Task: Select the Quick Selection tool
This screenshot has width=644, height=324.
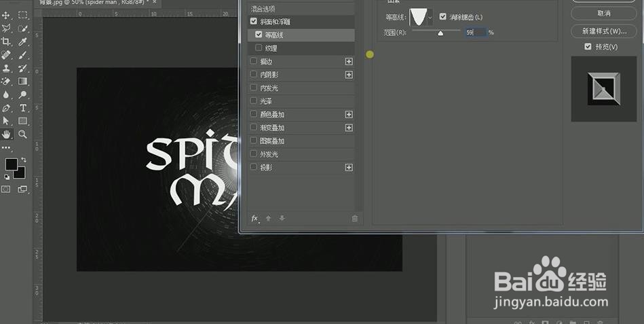Action: coord(23,29)
